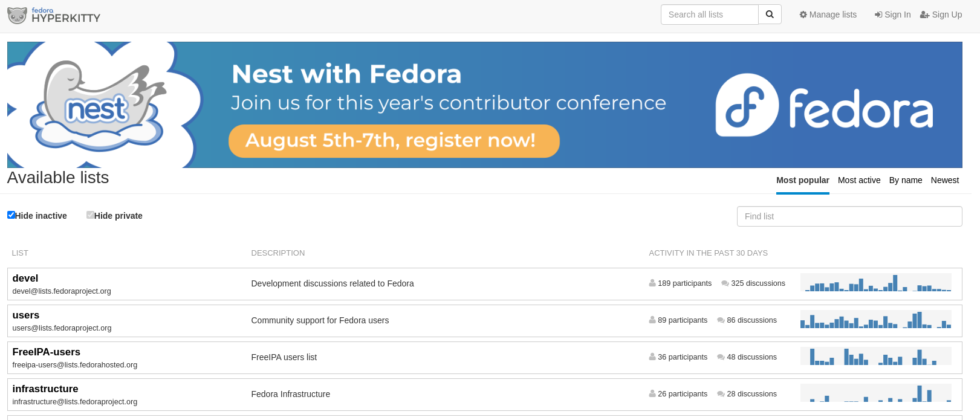Screen dimensions: 980x420
Task: Select the Newest tab
Action: point(945,180)
